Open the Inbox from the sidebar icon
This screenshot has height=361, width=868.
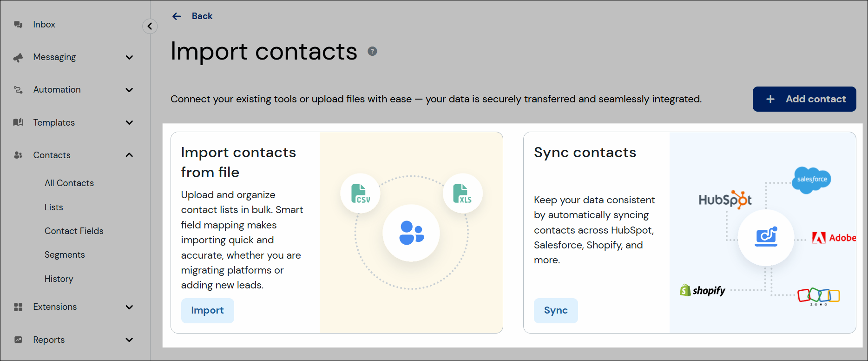tap(18, 24)
